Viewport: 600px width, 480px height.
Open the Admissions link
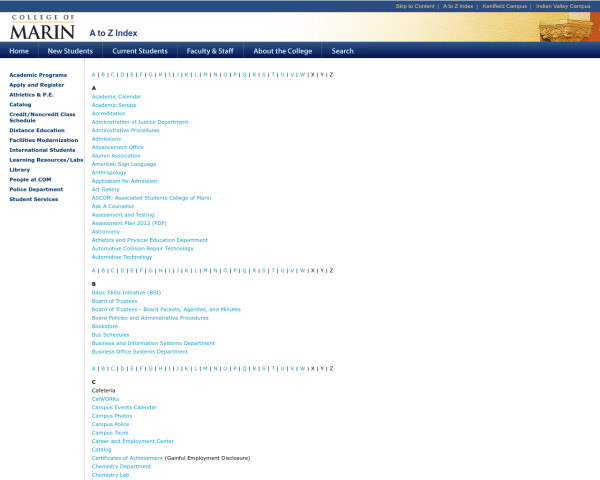[x=106, y=139]
